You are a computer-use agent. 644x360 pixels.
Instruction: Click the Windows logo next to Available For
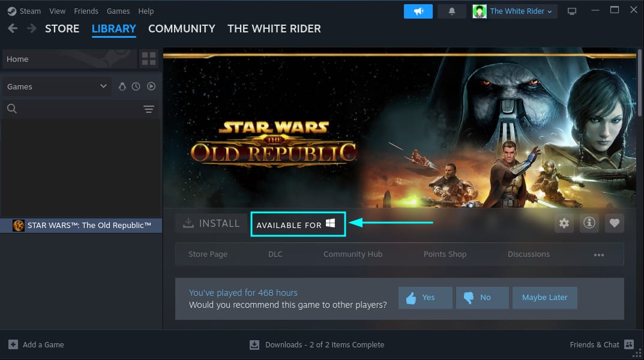330,223
